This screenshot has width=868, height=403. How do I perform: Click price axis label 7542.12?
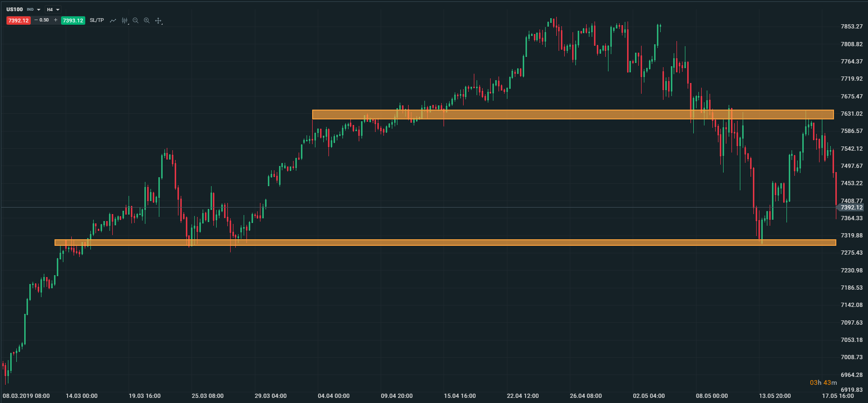pyautogui.click(x=851, y=149)
